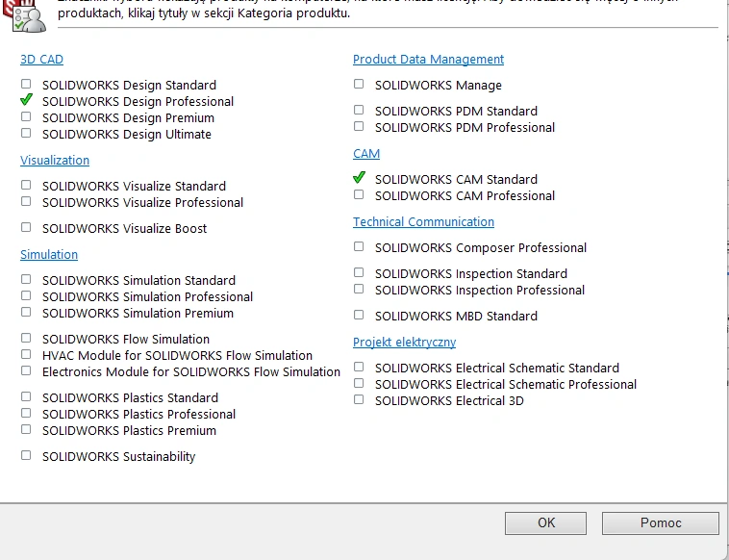
Task: Check SOLIDWORKS MBD Standard checkbox
Action: 359,315
